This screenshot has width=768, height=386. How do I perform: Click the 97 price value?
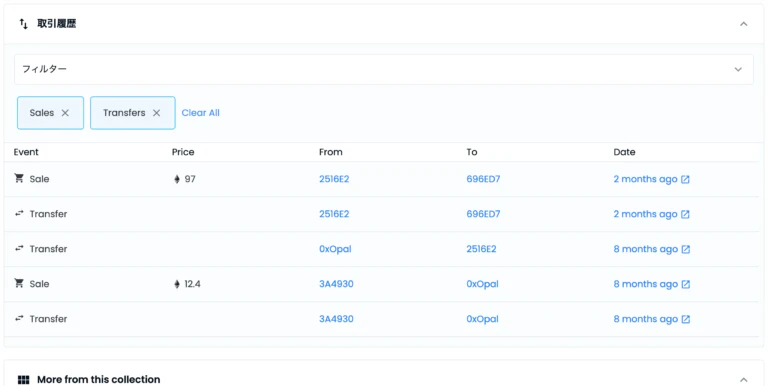tap(190, 179)
